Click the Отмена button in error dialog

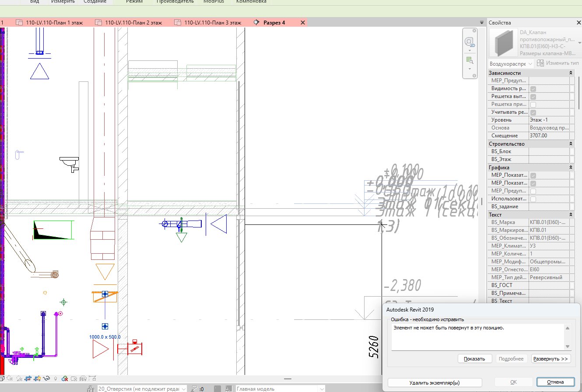point(555,382)
